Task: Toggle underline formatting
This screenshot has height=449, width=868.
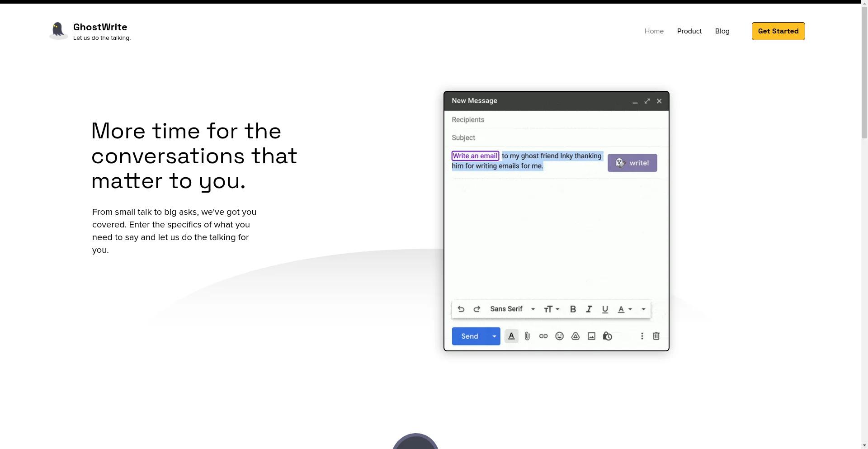Action: [605, 309]
